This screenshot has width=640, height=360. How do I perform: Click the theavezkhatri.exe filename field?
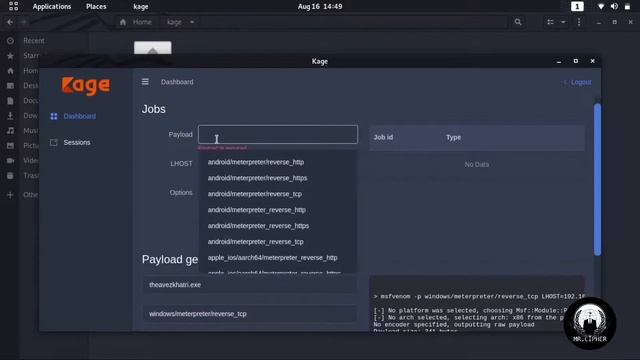pyautogui.click(x=249, y=284)
